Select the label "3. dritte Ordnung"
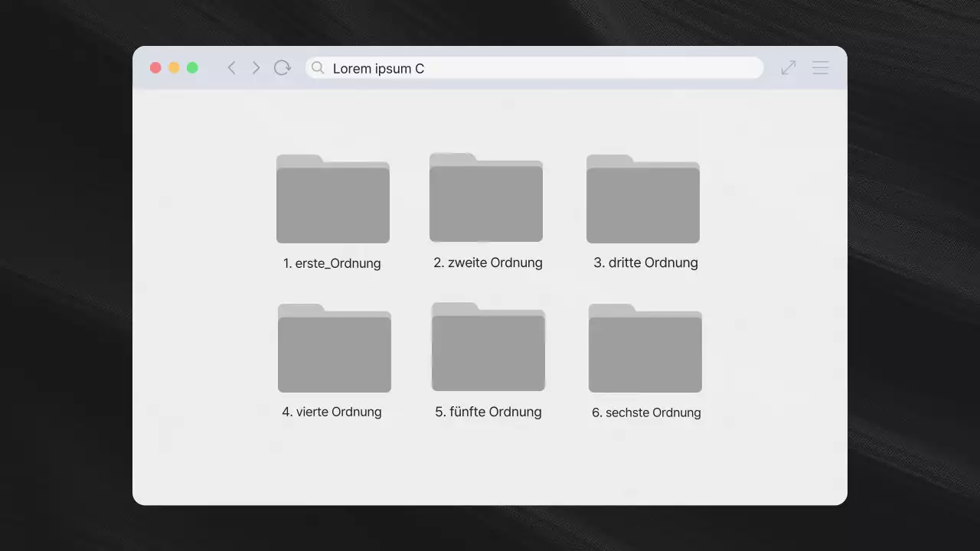This screenshot has width=980, height=551. point(645,262)
